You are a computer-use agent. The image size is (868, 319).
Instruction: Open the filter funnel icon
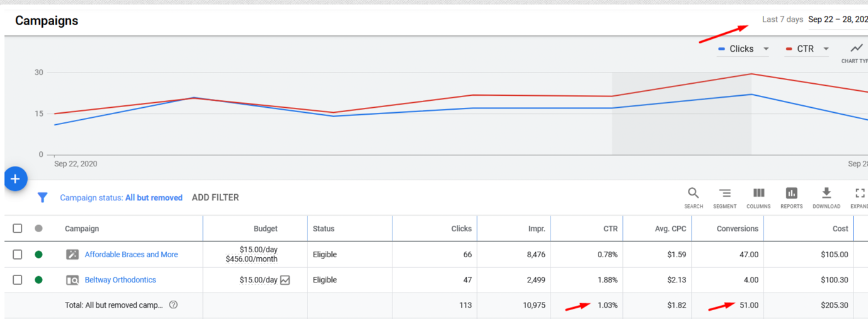click(x=42, y=197)
